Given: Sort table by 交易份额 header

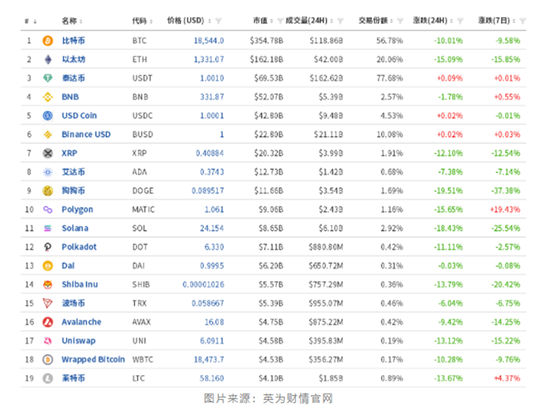Looking at the screenshot, I should [376, 21].
